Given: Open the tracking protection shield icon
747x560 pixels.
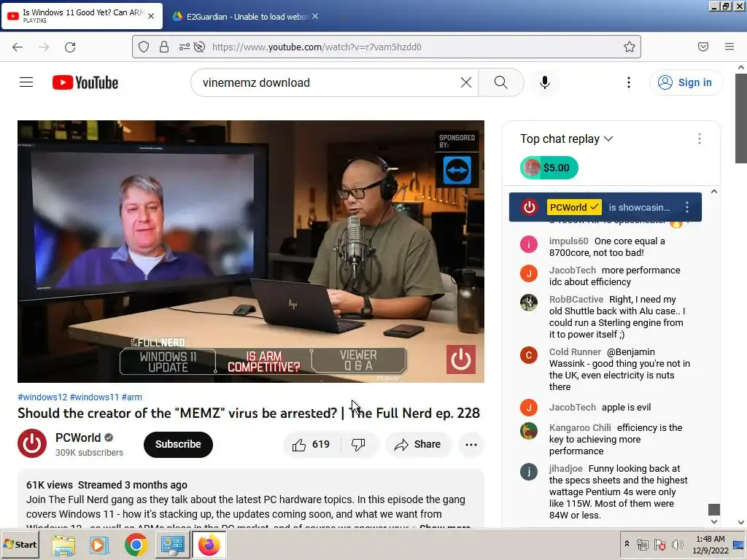Looking at the screenshot, I should (144, 47).
